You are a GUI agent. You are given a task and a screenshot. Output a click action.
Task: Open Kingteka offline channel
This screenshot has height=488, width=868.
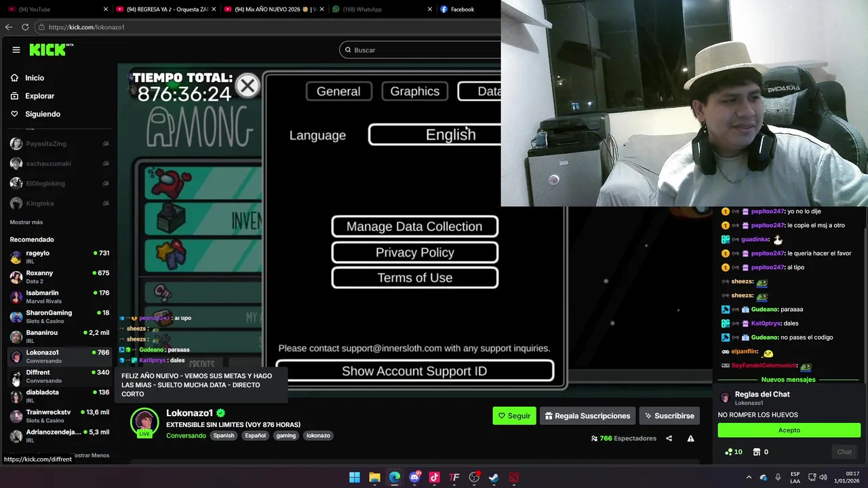(x=60, y=203)
